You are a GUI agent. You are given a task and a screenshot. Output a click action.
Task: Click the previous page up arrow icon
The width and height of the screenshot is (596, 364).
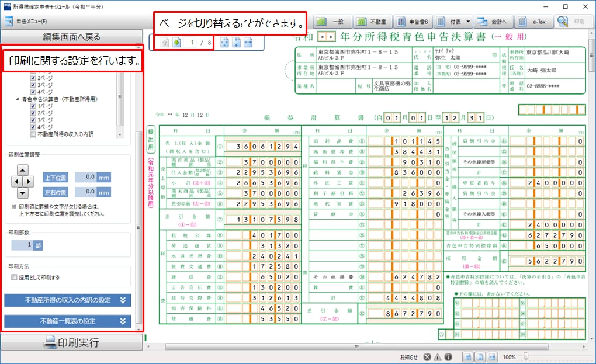[164, 43]
